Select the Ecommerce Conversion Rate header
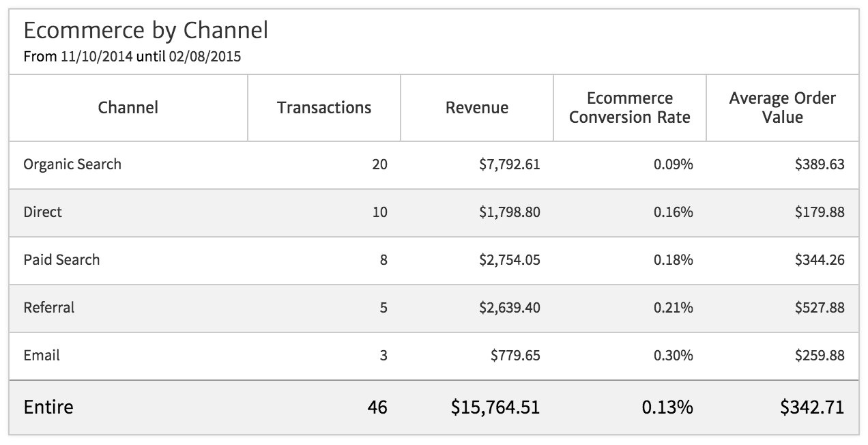The height and width of the screenshot is (445, 868). 629,108
